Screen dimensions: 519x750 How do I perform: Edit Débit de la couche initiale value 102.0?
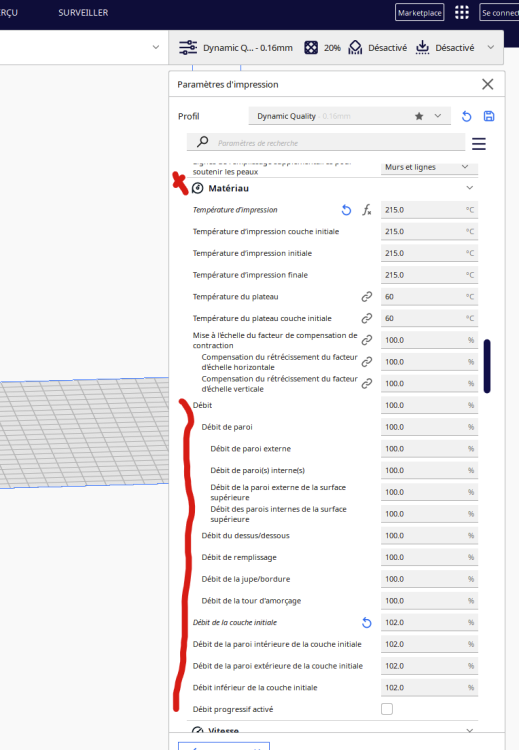[429, 622]
